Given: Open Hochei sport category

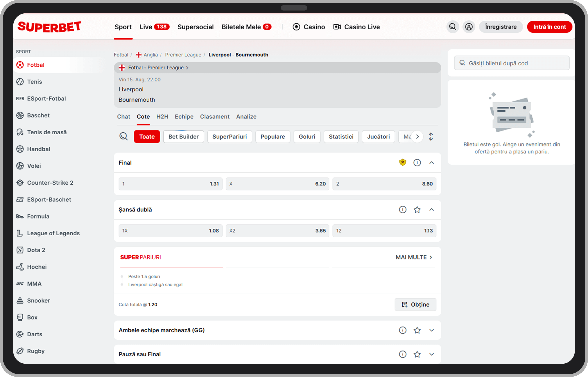Looking at the screenshot, I should coord(31,267).
